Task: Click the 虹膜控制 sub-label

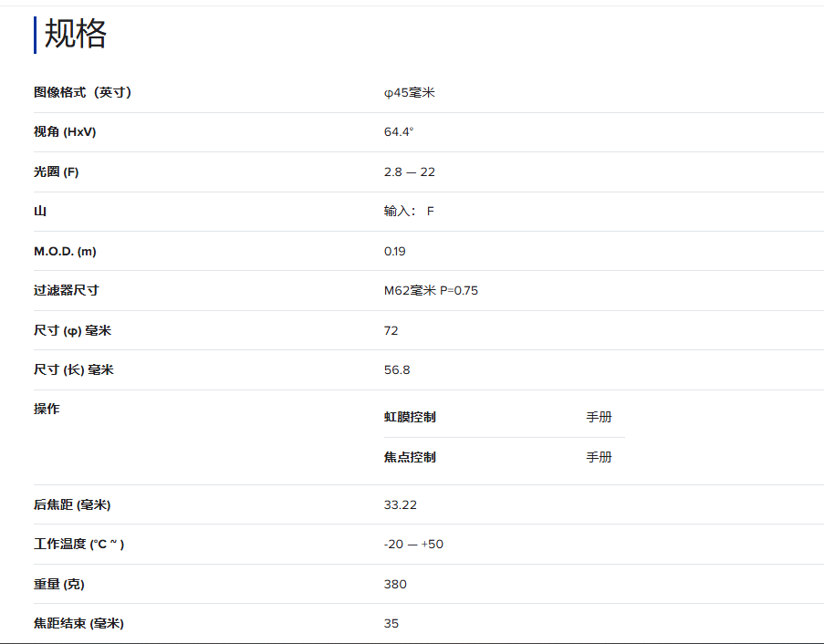Action: pyautogui.click(x=410, y=417)
